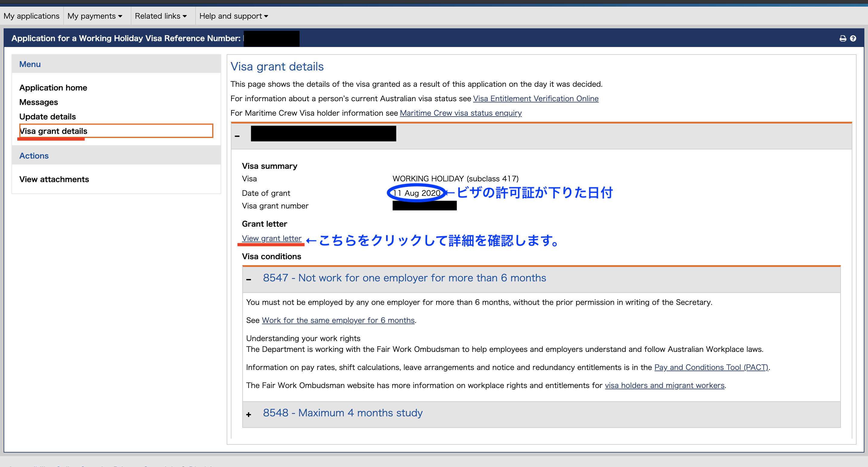Open Work for the same employer link
Screen dimensions: 868x467
click(x=338, y=320)
